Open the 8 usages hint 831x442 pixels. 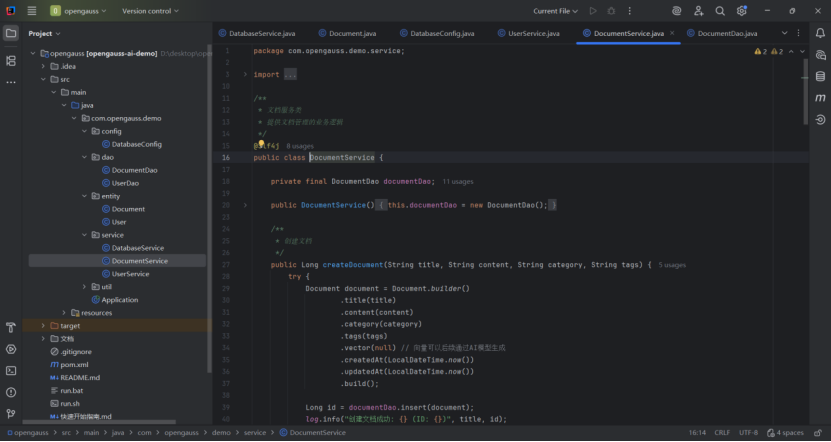point(300,146)
